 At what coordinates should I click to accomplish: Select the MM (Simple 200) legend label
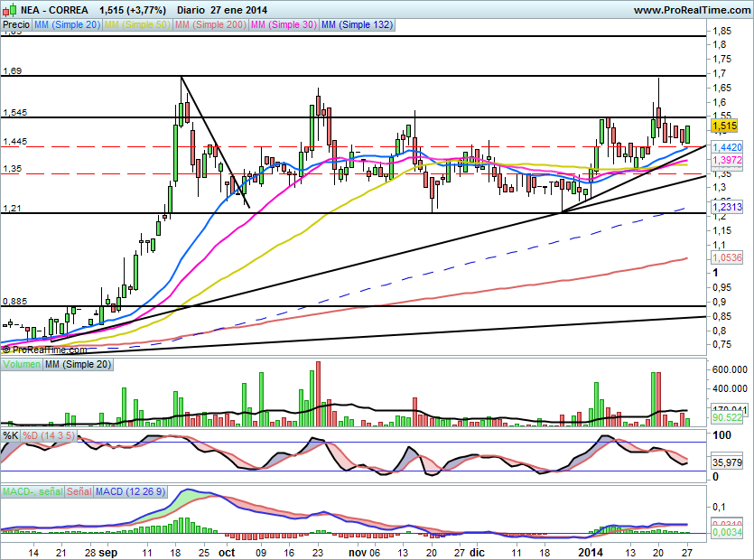tap(210, 24)
